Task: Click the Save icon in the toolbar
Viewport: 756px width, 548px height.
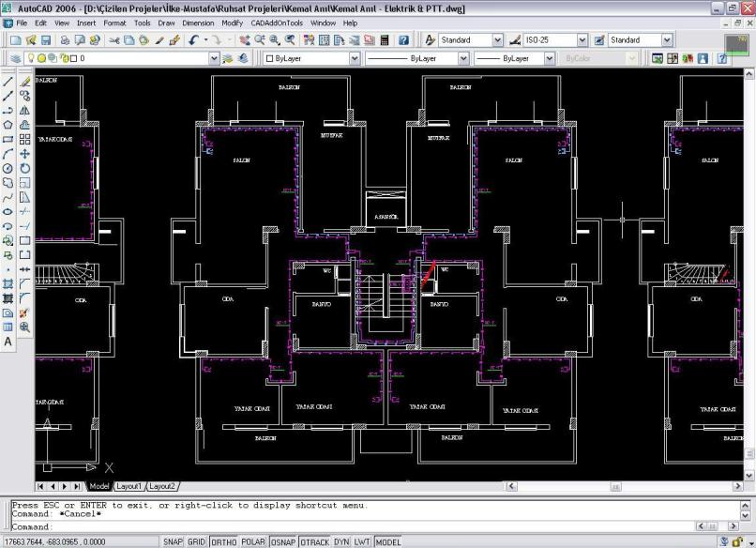Action: point(45,40)
